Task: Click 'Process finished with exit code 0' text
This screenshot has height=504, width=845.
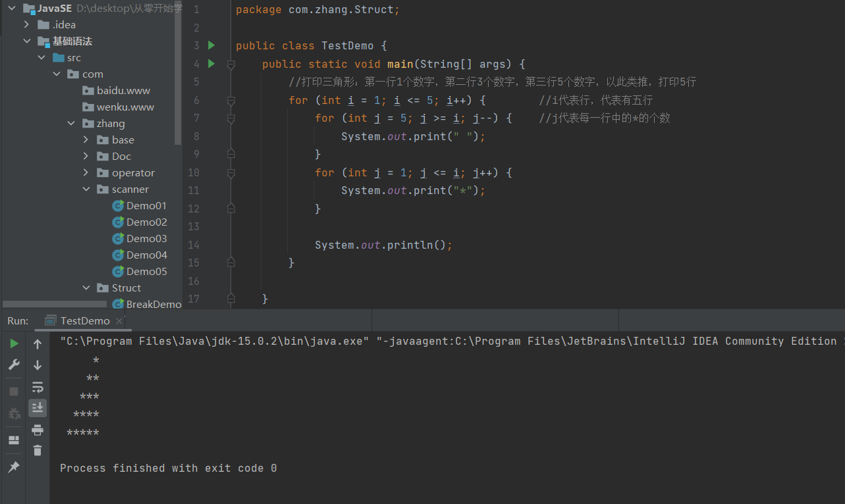Action: pos(168,468)
